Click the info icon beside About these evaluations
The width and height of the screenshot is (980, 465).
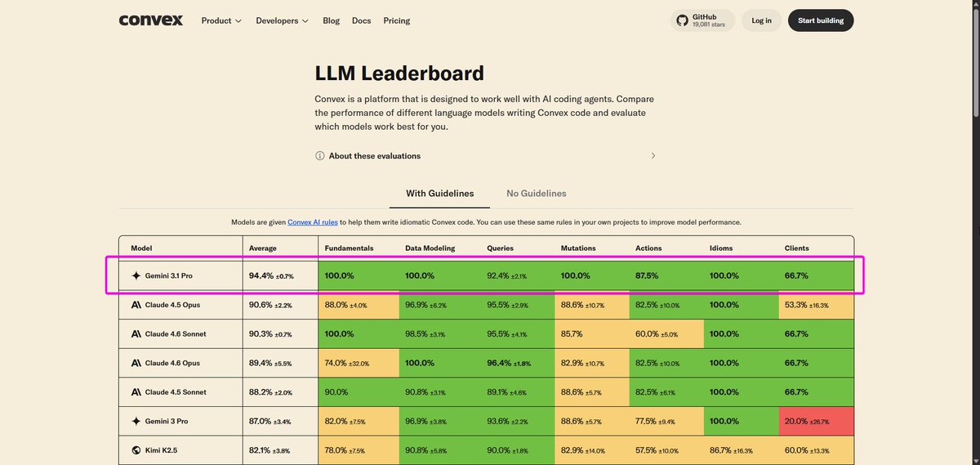pyautogui.click(x=320, y=156)
